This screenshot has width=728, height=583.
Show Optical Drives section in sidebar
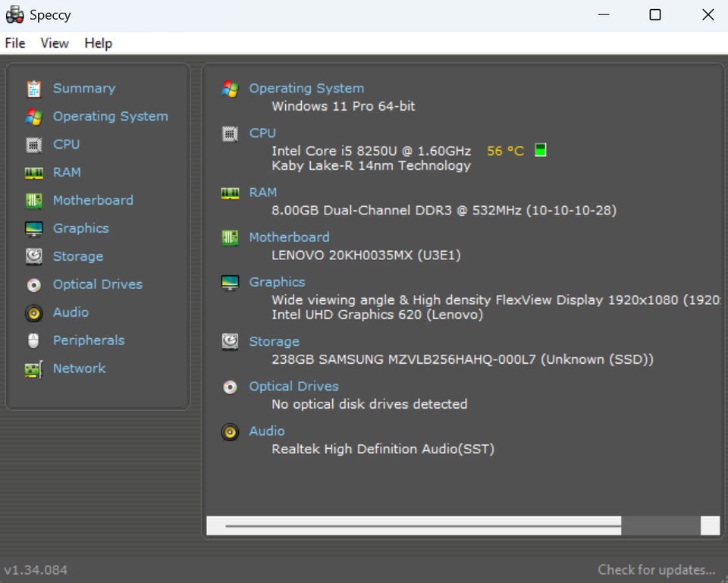point(98,284)
